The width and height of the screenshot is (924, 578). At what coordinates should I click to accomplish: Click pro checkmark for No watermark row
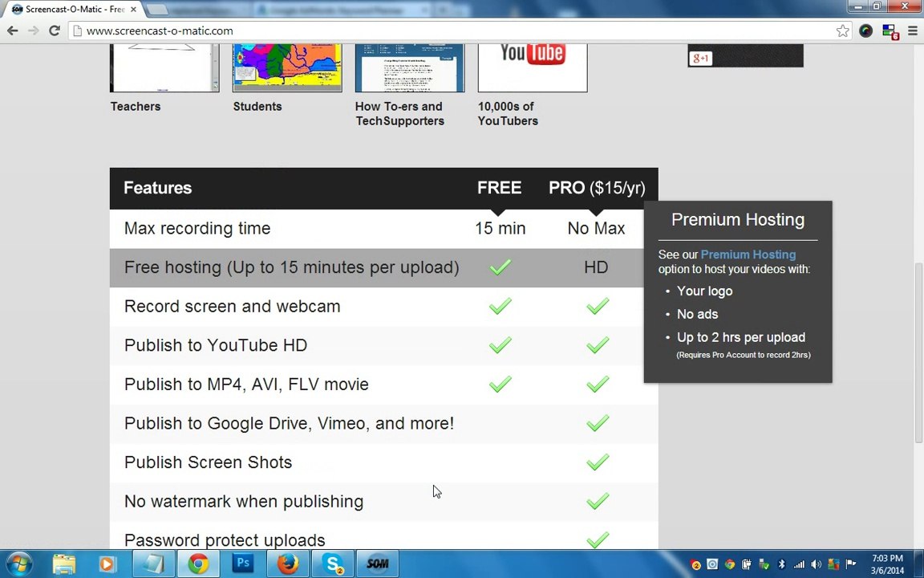tap(597, 501)
